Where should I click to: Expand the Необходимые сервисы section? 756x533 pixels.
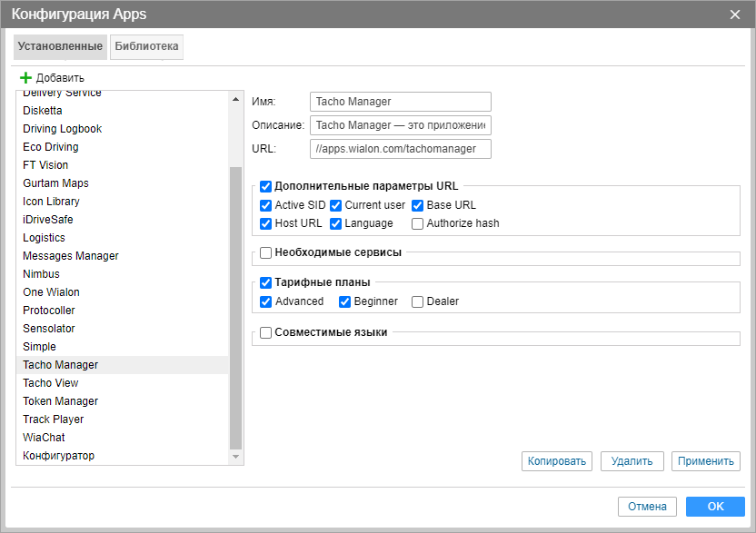[266, 252]
